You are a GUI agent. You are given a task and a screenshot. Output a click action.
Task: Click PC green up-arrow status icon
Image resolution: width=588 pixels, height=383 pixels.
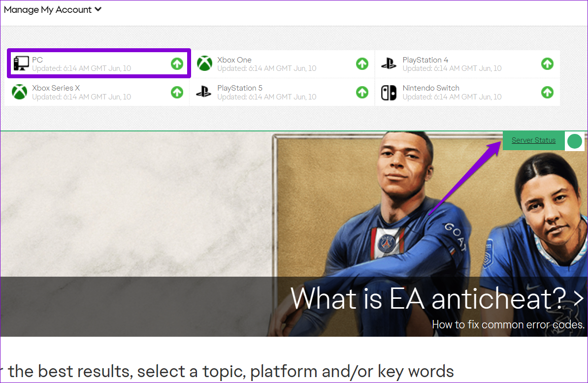click(177, 64)
